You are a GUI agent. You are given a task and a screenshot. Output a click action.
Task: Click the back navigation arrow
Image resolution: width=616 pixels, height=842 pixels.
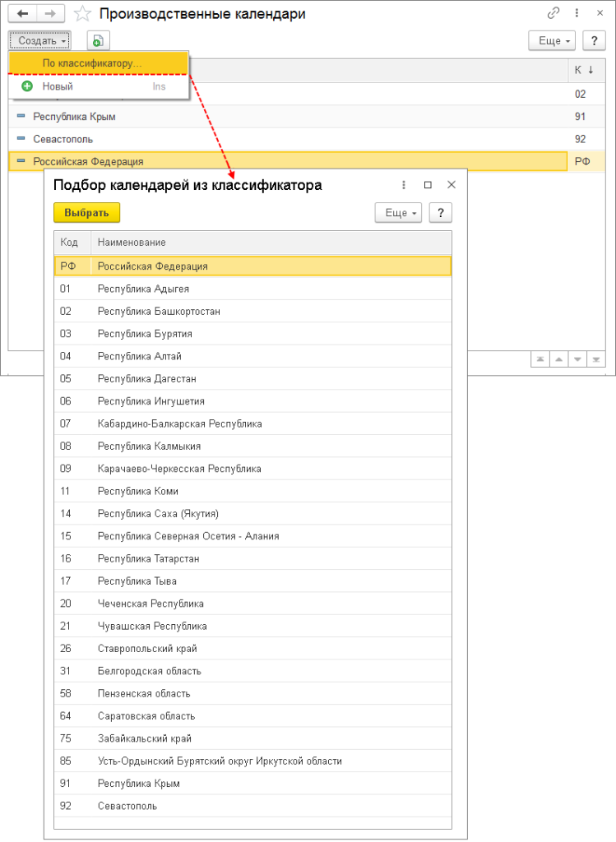click(x=23, y=14)
